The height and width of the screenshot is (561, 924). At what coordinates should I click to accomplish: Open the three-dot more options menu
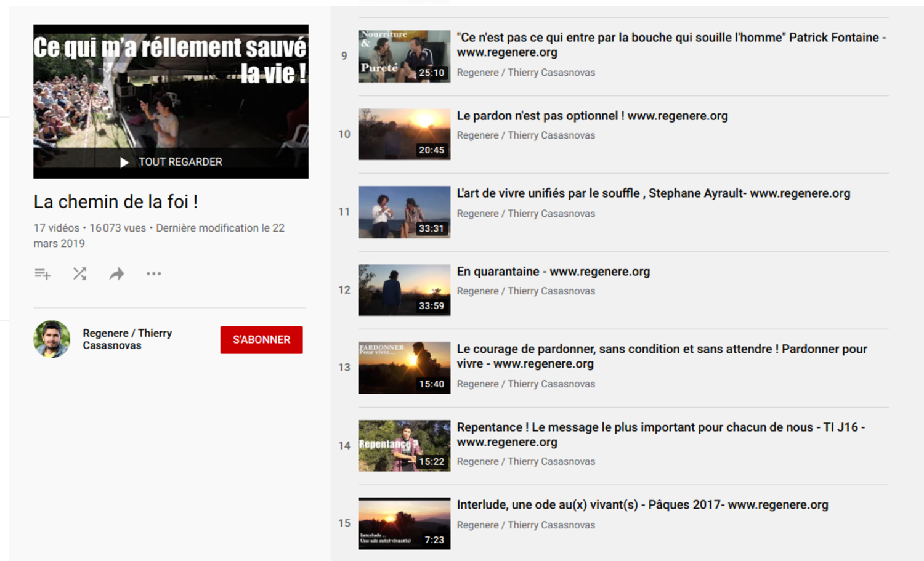153,274
